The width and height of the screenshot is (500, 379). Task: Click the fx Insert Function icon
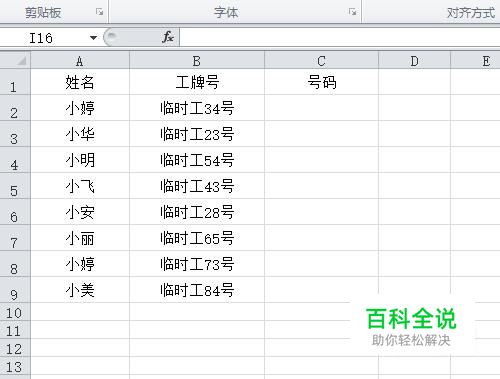coord(168,37)
